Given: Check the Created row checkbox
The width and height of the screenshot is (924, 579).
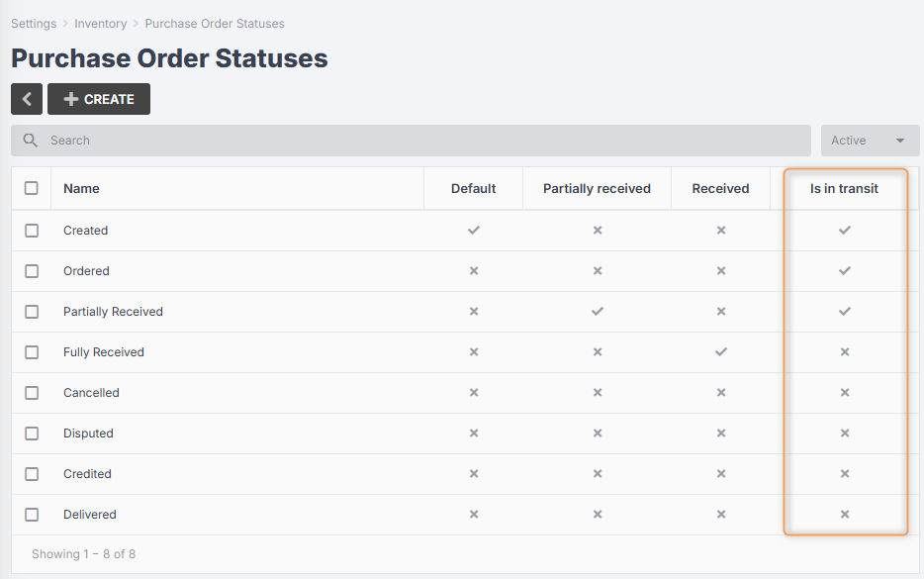Looking at the screenshot, I should click(x=32, y=231).
